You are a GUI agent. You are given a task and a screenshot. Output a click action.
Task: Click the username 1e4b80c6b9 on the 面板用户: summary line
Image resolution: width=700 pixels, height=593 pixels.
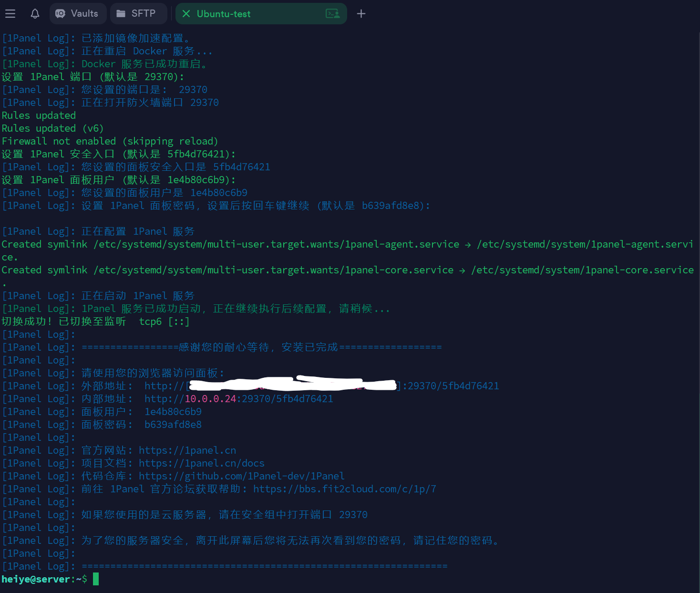pos(173,412)
